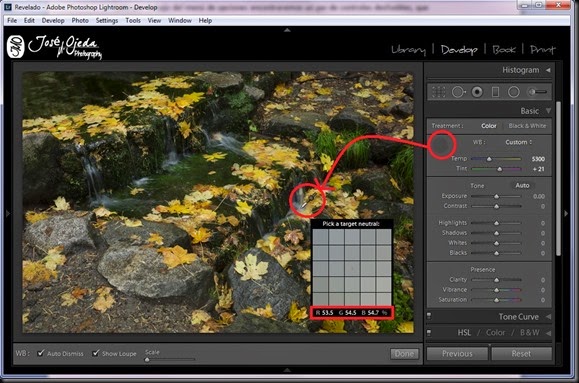Collapse the Basic panel

pos(548,111)
